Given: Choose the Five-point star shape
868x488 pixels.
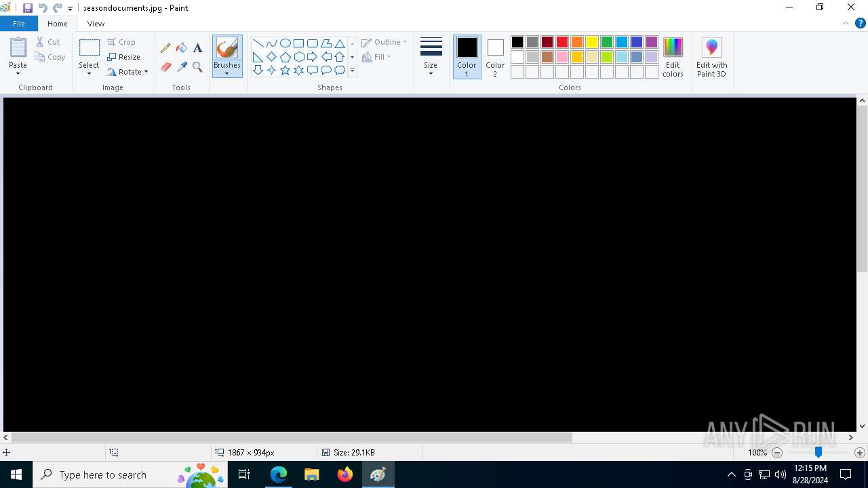Looking at the screenshot, I should tap(285, 70).
